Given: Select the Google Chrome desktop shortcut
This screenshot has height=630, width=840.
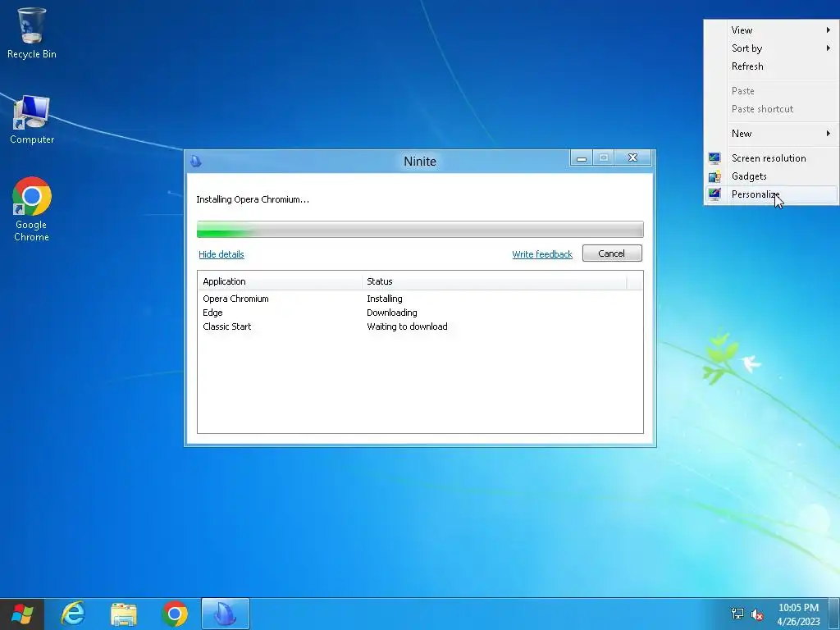Looking at the screenshot, I should pyautogui.click(x=32, y=209).
